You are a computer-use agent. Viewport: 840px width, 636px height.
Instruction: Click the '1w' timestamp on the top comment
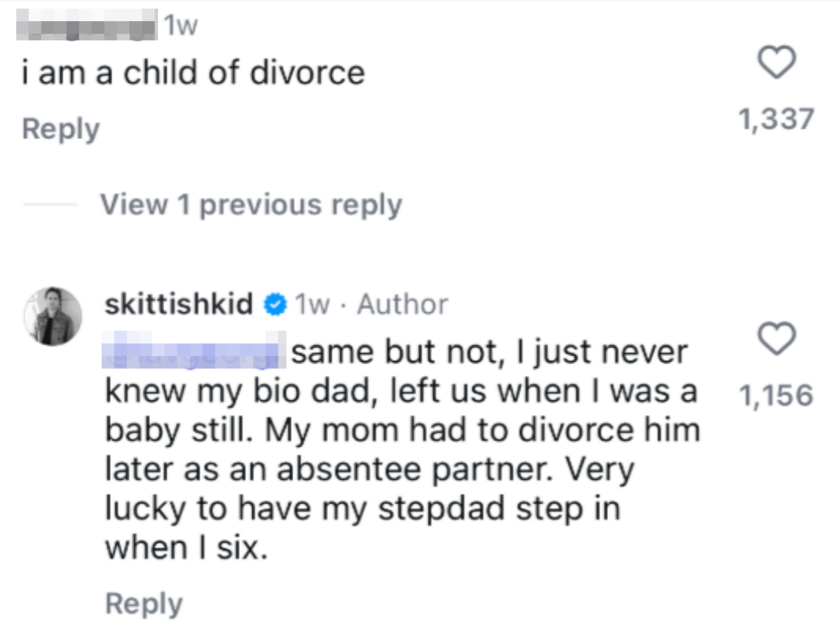coord(181,26)
